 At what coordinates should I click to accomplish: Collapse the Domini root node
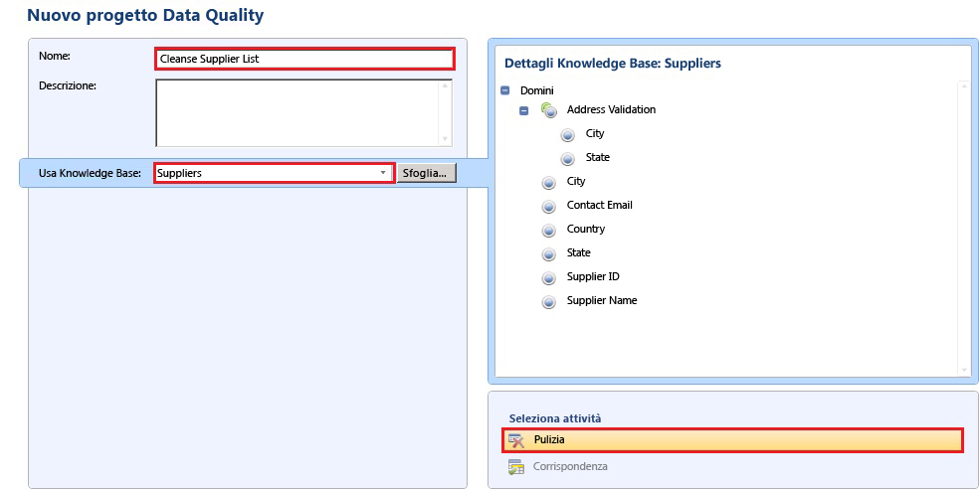(x=505, y=90)
